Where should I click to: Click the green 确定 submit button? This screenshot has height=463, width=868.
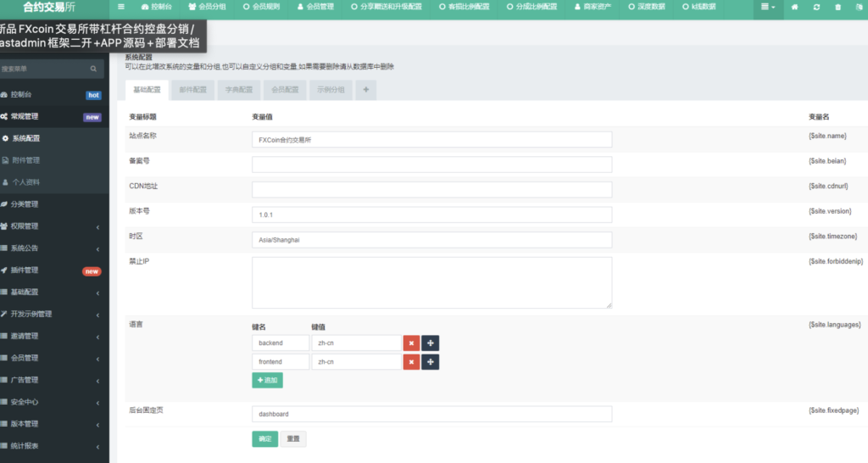(x=264, y=439)
